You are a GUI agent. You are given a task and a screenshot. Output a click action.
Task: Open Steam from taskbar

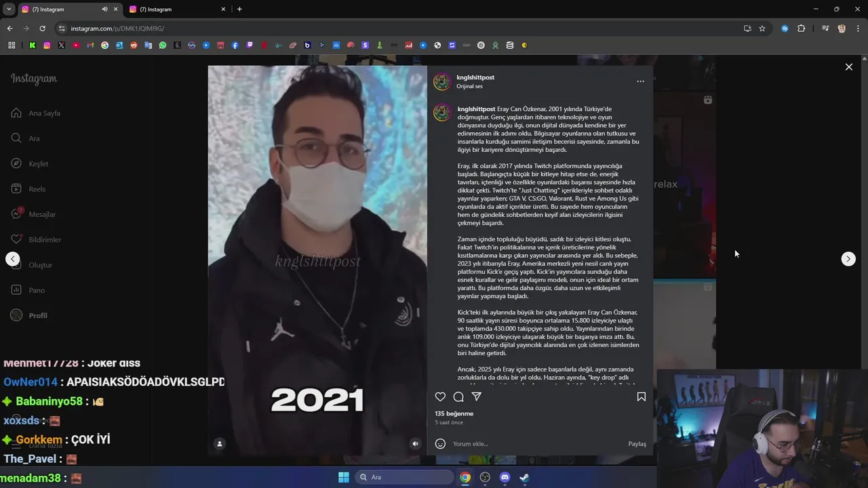(524, 477)
